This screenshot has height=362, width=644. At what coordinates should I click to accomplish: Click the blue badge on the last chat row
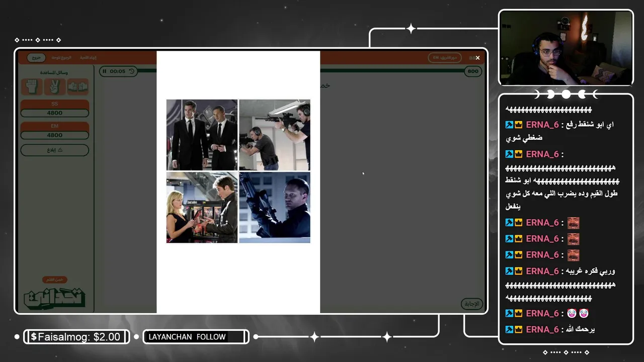click(x=509, y=329)
